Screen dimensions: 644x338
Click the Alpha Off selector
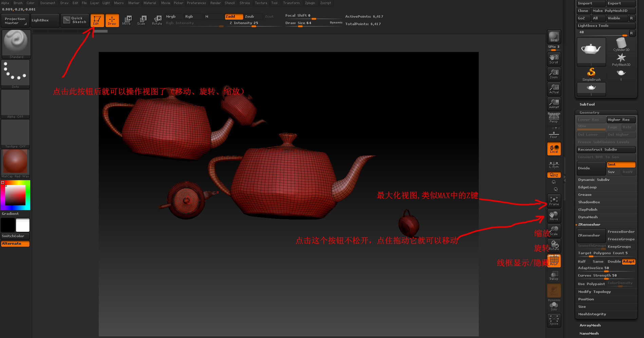coord(15,104)
